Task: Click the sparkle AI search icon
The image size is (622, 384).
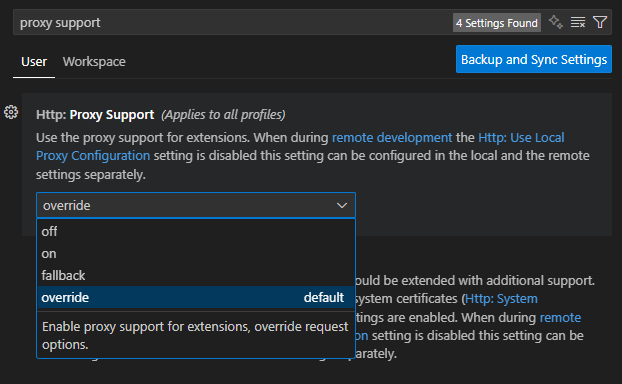Action: pyautogui.click(x=555, y=22)
